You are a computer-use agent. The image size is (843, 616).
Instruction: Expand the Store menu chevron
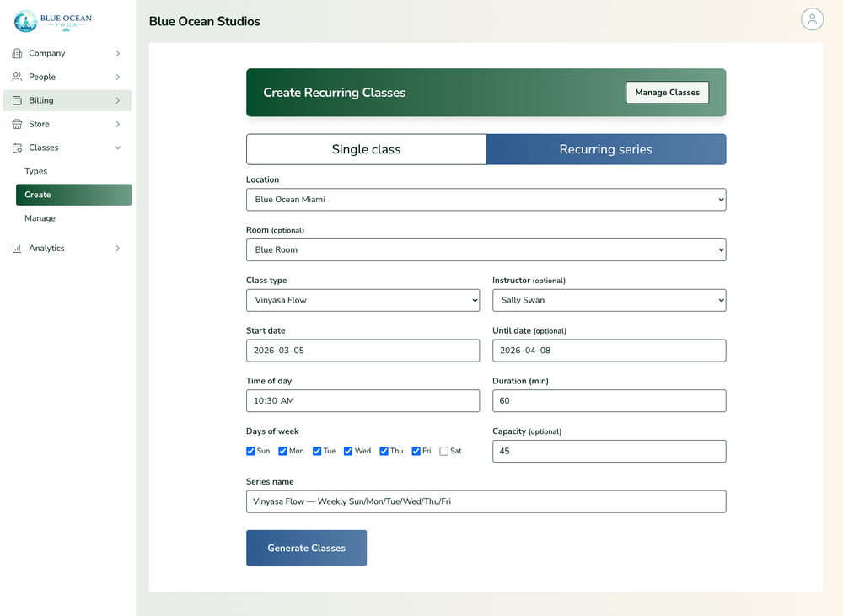tap(118, 124)
